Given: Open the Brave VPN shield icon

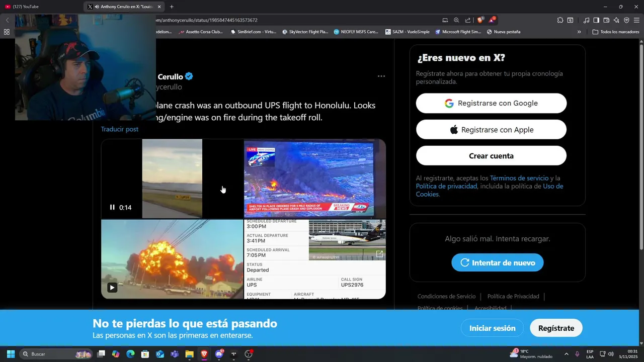Looking at the screenshot, I should (626, 20).
